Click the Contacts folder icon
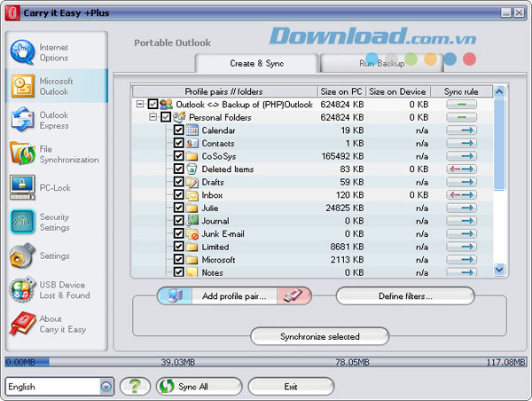532x401 pixels. coord(192,143)
